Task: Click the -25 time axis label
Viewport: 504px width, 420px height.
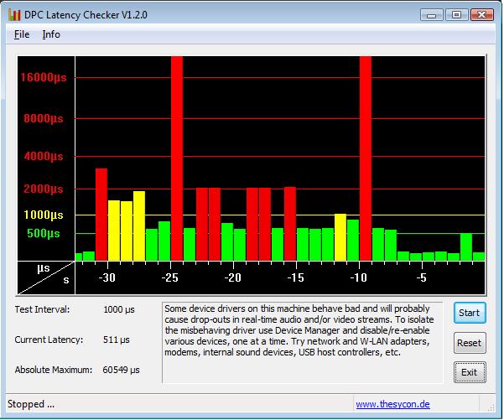Action: click(170, 277)
